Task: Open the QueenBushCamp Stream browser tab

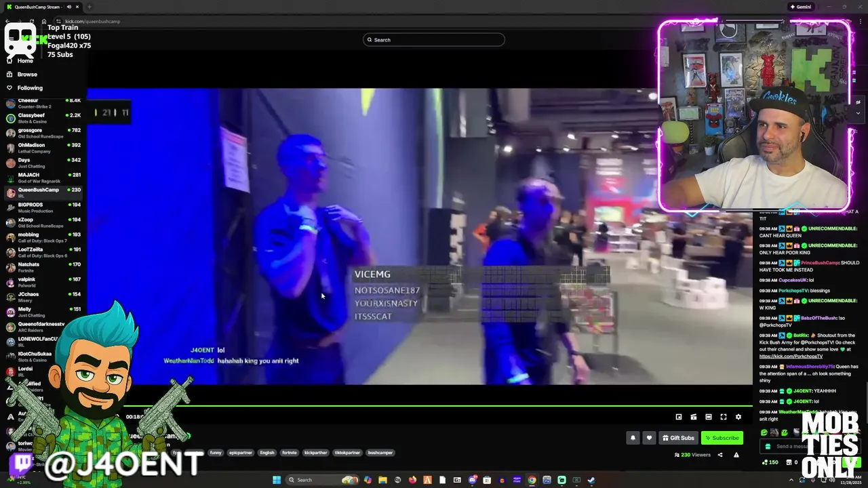Action: pyautogui.click(x=42, y=7)
